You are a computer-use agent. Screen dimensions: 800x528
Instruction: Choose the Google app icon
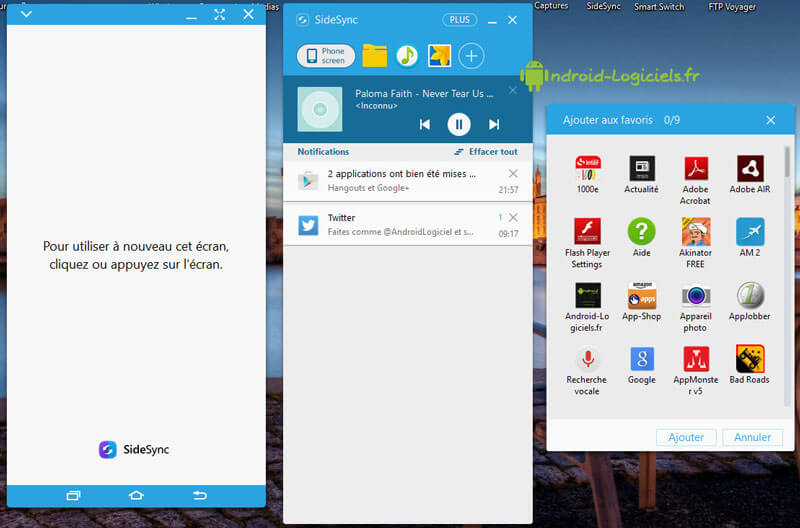(x=642, y=359)
